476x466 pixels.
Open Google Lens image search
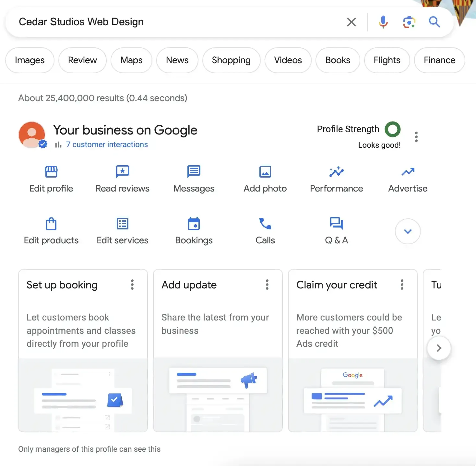409,22
